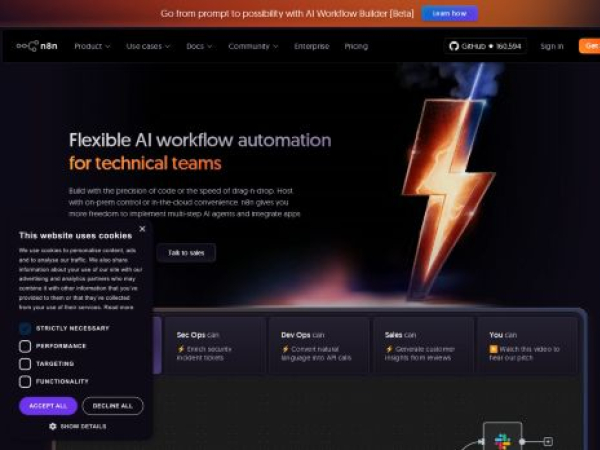Image resolution: width=600 pixels, height=450 pixels.
Task: Click lightning icon in Sales card
Action: tap(389, 349)
